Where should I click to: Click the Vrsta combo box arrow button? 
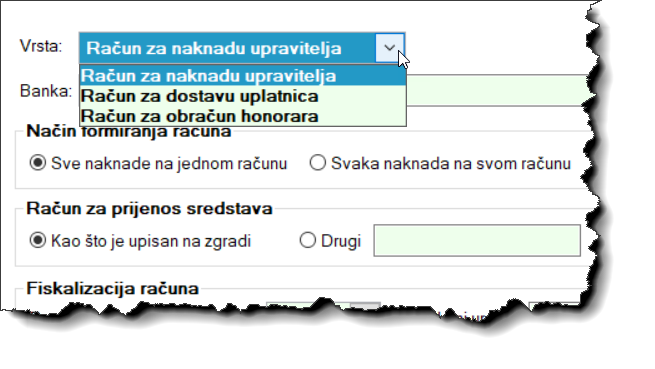[389, 48]
